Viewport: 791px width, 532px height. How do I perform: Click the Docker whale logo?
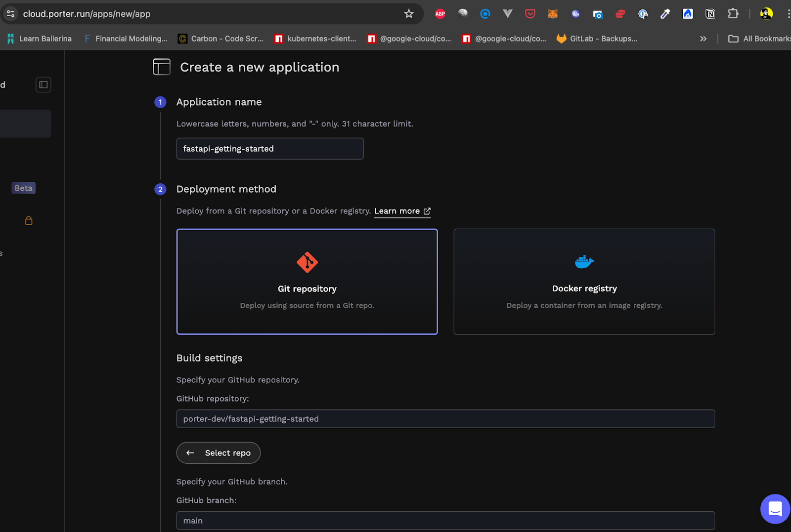point(584,261)
